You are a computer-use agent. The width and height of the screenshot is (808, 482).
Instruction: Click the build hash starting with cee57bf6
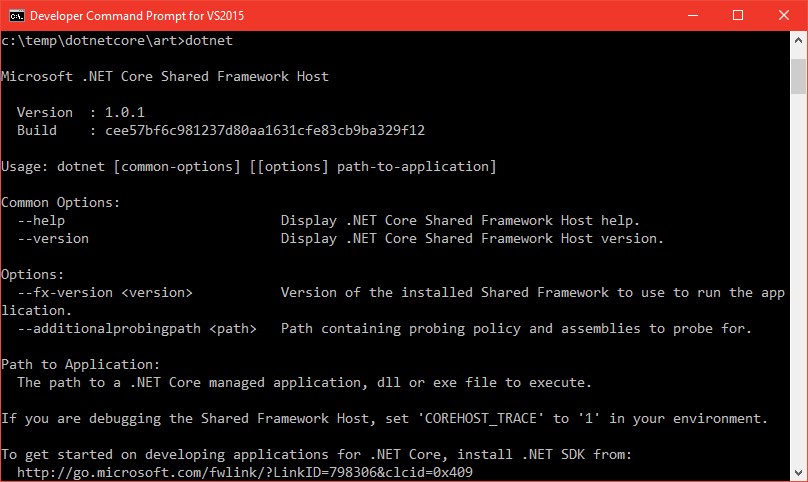pos(265,130)
